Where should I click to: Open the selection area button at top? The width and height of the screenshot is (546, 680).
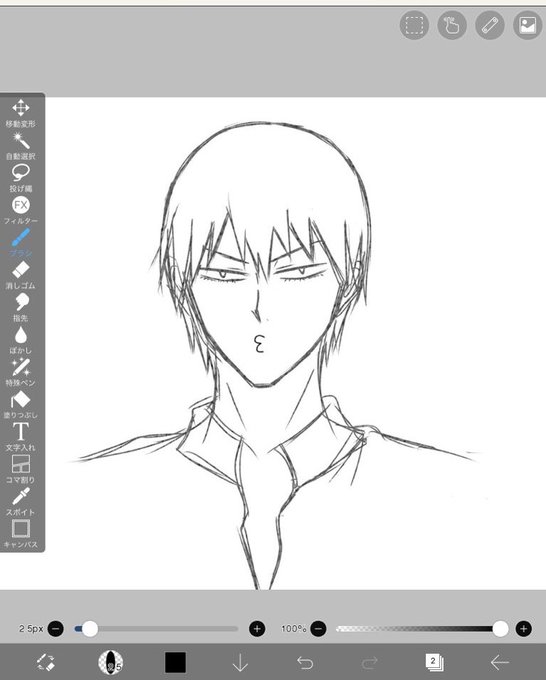point(414,25)
